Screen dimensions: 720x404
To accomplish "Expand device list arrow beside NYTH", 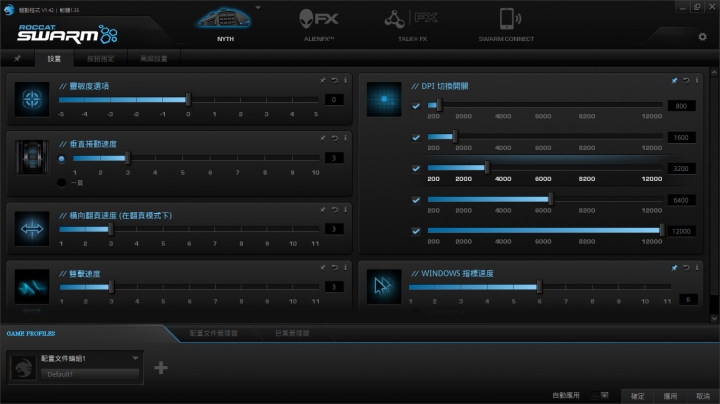I will tap(258, 7).
